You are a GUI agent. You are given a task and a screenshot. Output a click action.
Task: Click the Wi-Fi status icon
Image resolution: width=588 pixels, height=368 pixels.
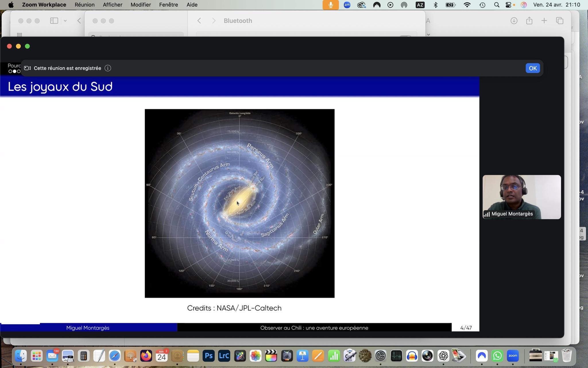click(x=467, y=5)
